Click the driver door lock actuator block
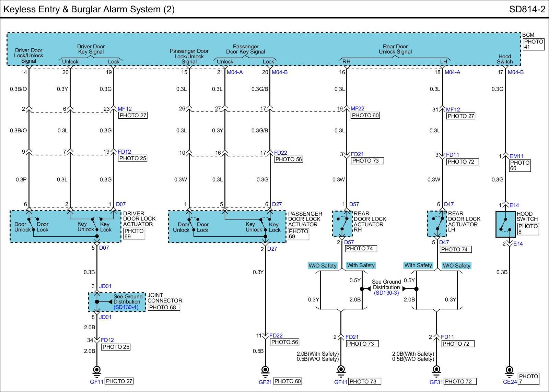Image resolution: width=549 pixels, height=392 pixels. [65, 226]
